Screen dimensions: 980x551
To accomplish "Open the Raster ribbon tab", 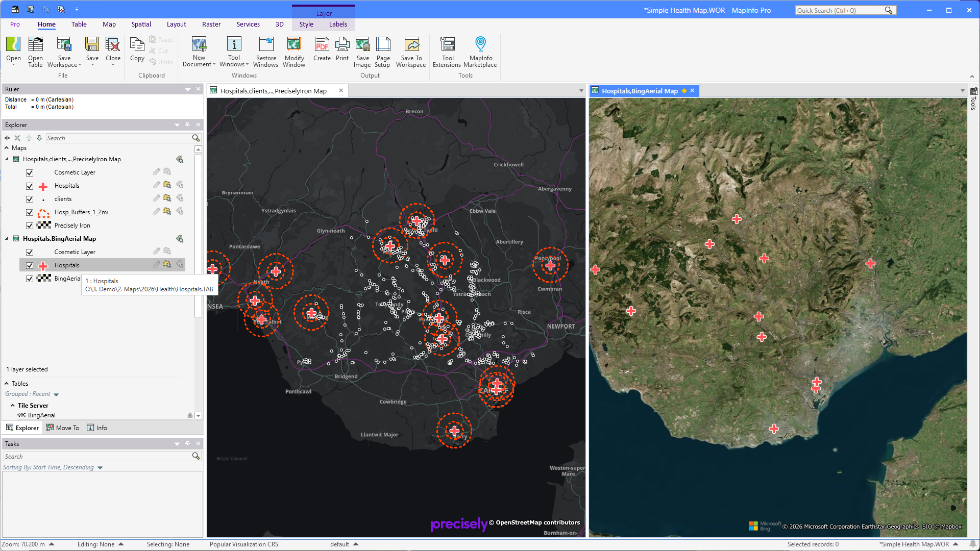I will tap(211, 24).
